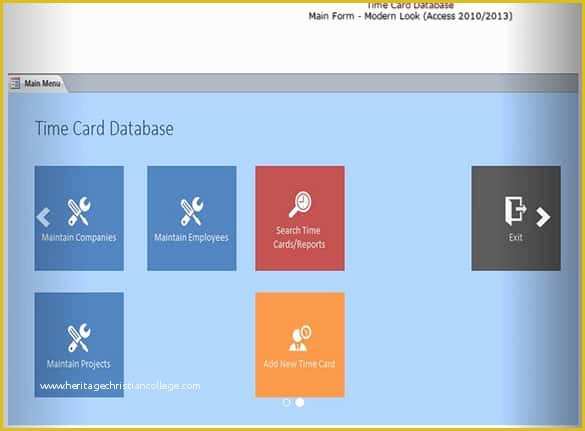Screen dimensions: 585x431
Task: Click the Add New Time Card tile
Action: pyautogui.click(x=300, y=345)
